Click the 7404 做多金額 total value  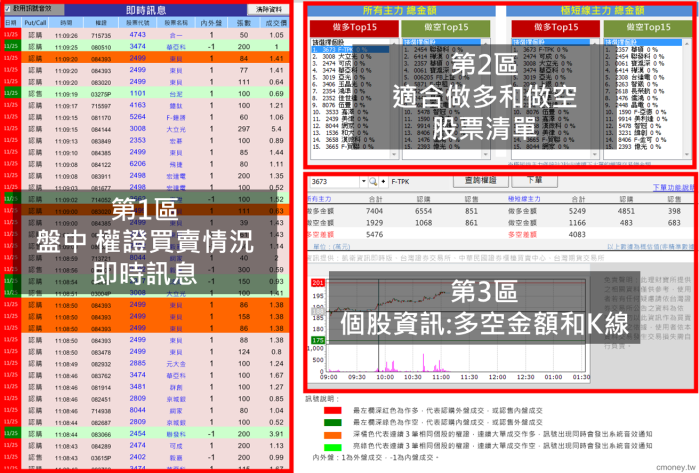[374, 211]
